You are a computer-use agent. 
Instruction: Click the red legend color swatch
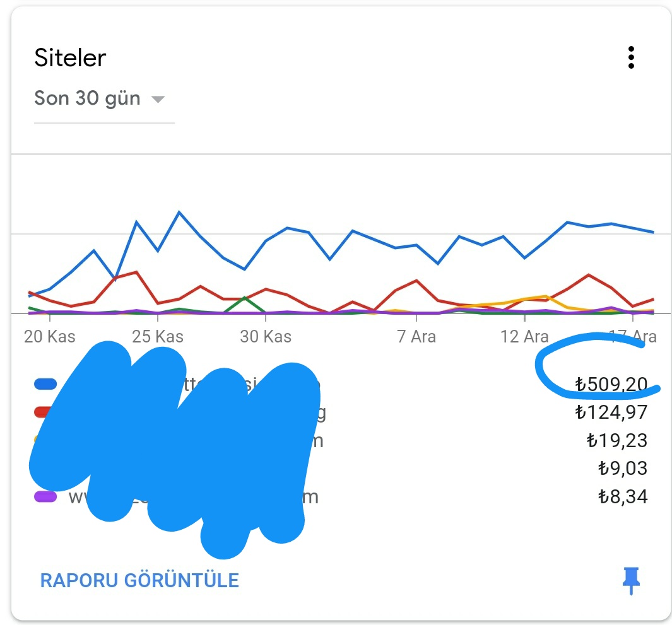coord(43,412)
